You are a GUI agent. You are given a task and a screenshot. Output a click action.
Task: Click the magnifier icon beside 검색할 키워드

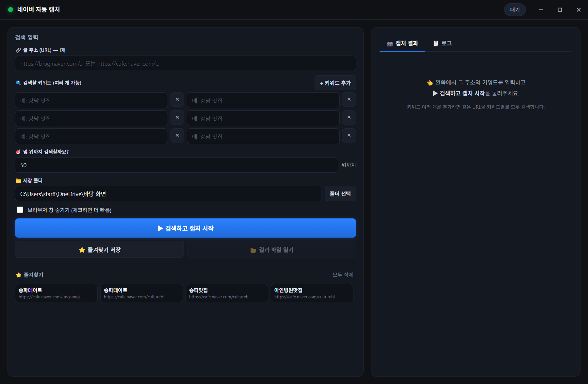pos(18,83)
